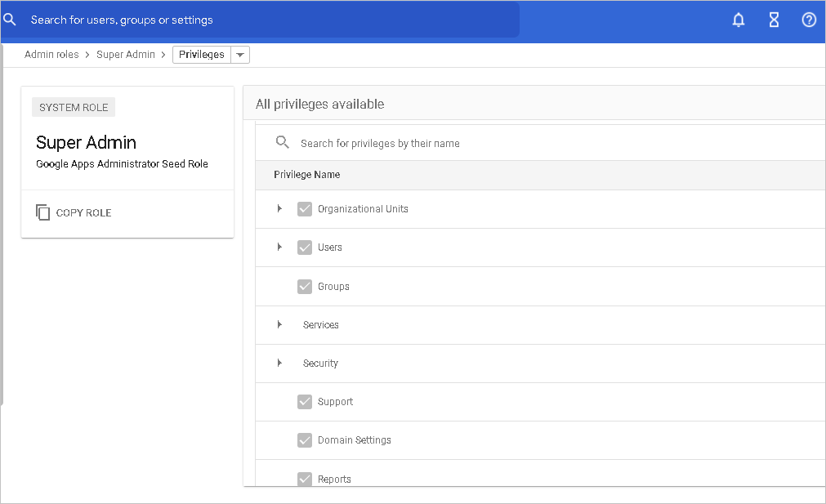Expand the Organizational Units row
Image resolution: width=826 pixels, height=504 pixels.
[279, 209]
